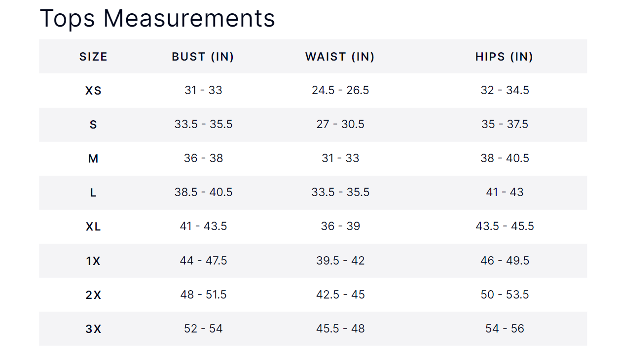Click the XS size row label

(93, 91)
